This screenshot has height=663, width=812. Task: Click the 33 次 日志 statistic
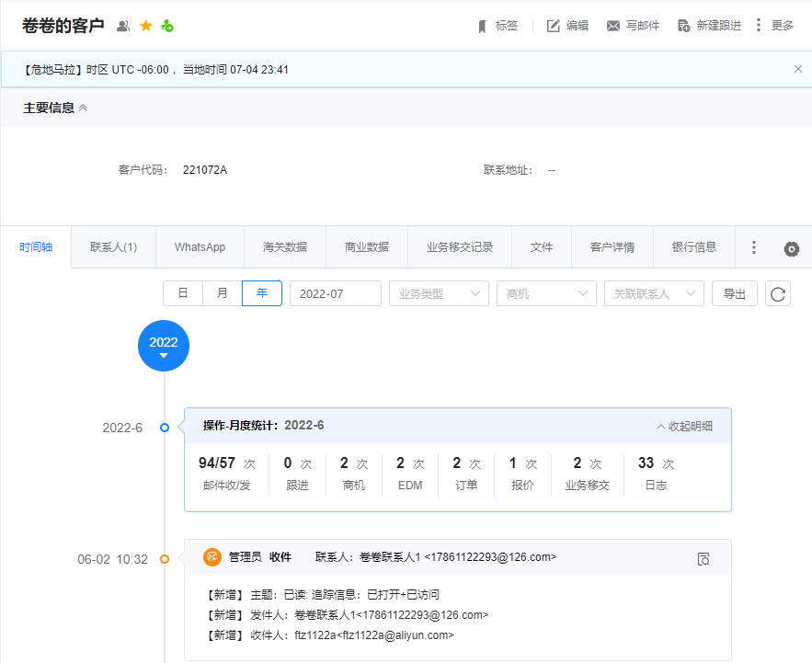[x=656, y=474]
